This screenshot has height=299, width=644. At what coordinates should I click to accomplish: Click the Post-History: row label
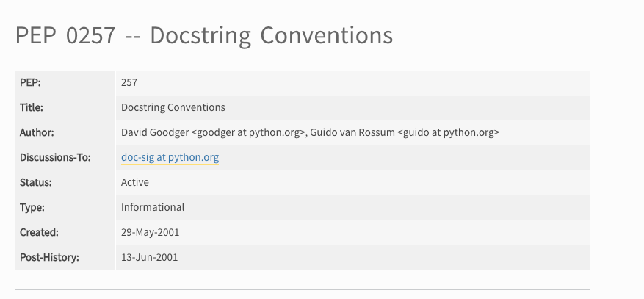tap(49, 257)
